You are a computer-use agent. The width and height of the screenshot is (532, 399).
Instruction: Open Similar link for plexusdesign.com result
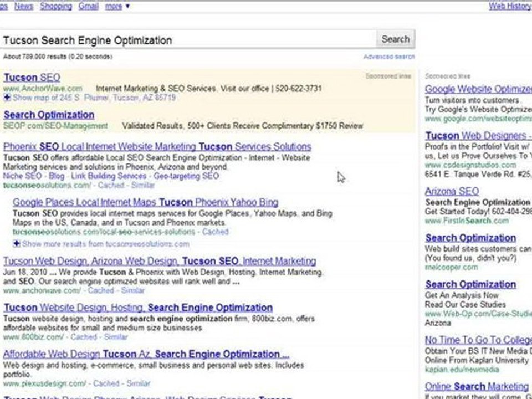(x=139, y=383)
